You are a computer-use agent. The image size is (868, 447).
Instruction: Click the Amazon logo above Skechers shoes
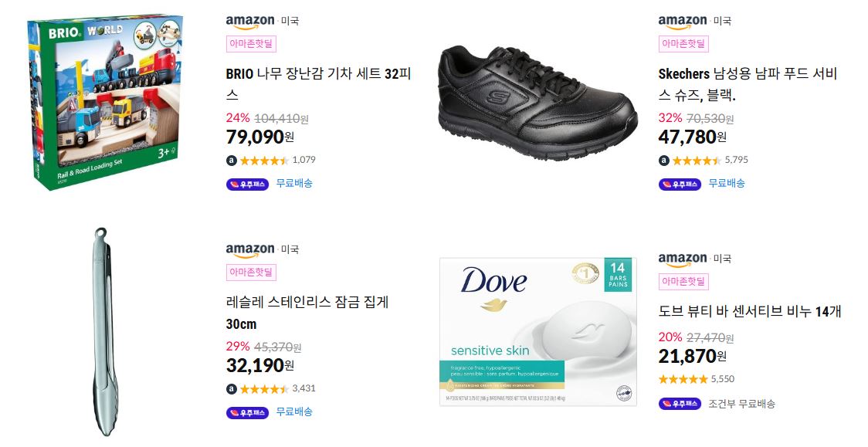coord(683,22)
